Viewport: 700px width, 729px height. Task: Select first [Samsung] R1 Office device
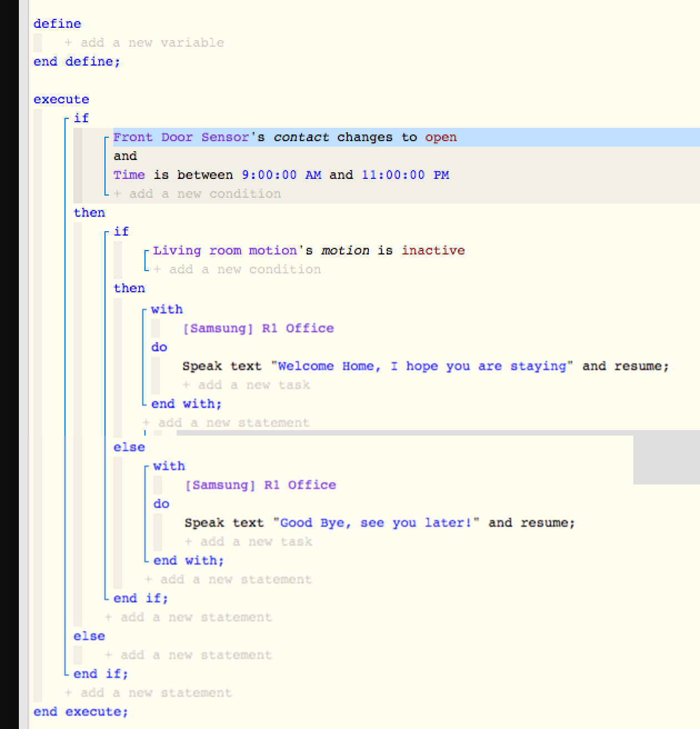[x=258, y=328]
